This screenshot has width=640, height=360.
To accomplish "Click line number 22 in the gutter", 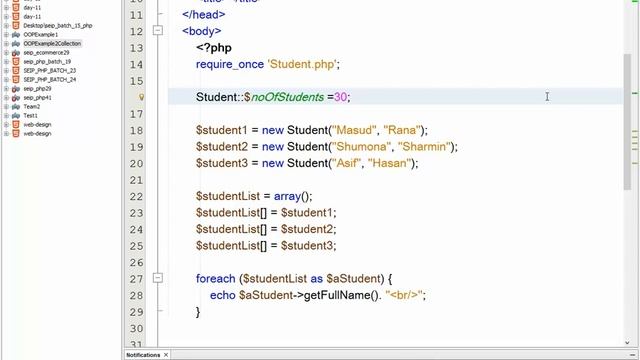I will 136,197.
